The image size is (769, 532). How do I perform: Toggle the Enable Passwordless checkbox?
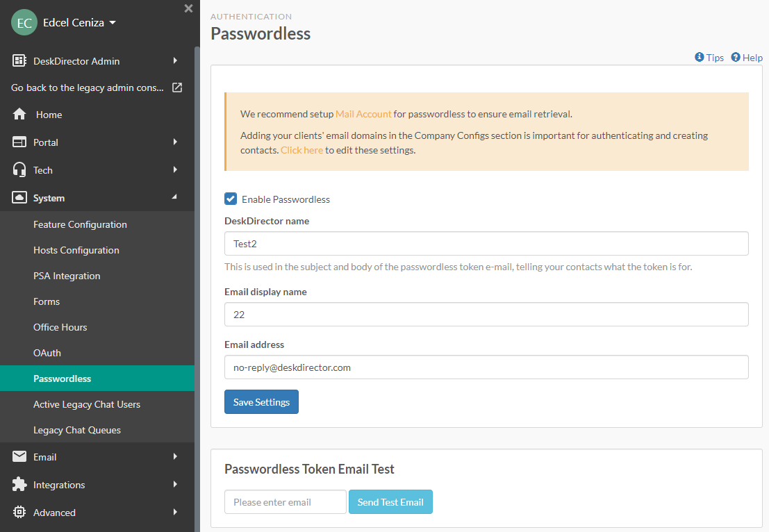231,199
